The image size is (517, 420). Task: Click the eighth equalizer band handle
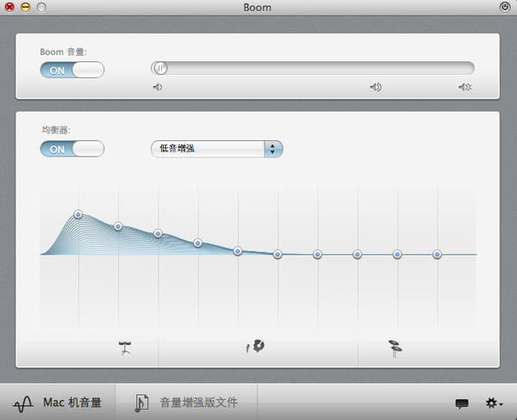pos(358,254)
